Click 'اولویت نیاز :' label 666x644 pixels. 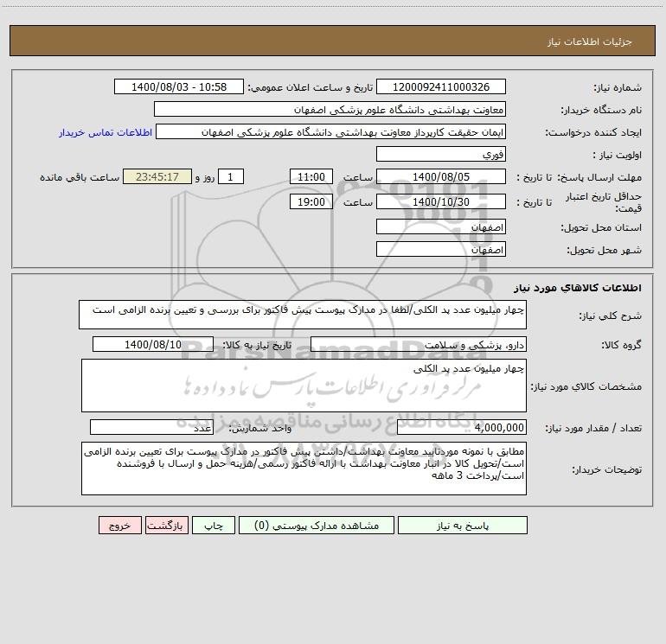pyautogui.click(x=618, y=155)
